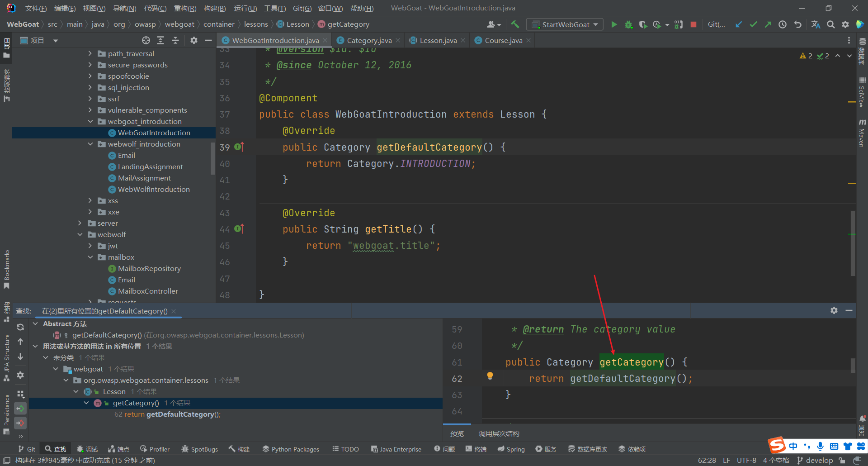The width and height of the screenshot is (868, 466).
Task: Click the project tree scrollbar
Action: (213, 158)
